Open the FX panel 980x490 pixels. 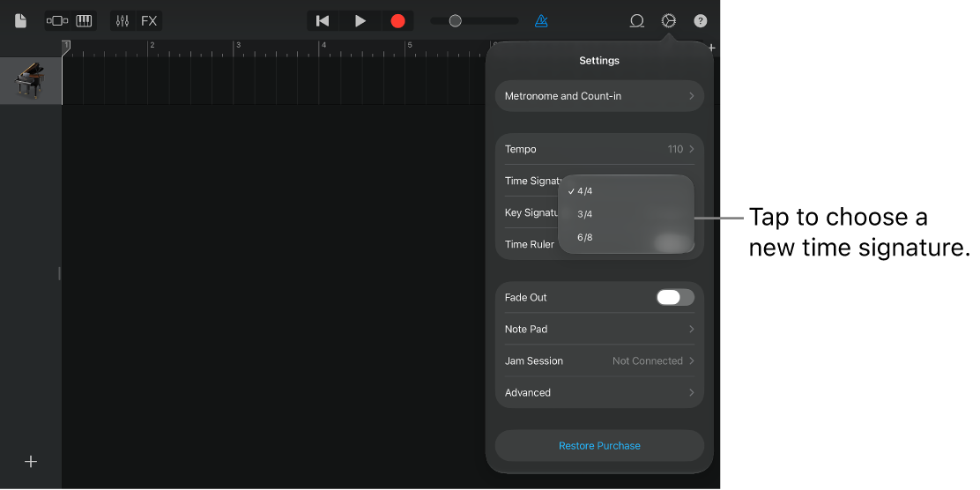coord(149,20)
